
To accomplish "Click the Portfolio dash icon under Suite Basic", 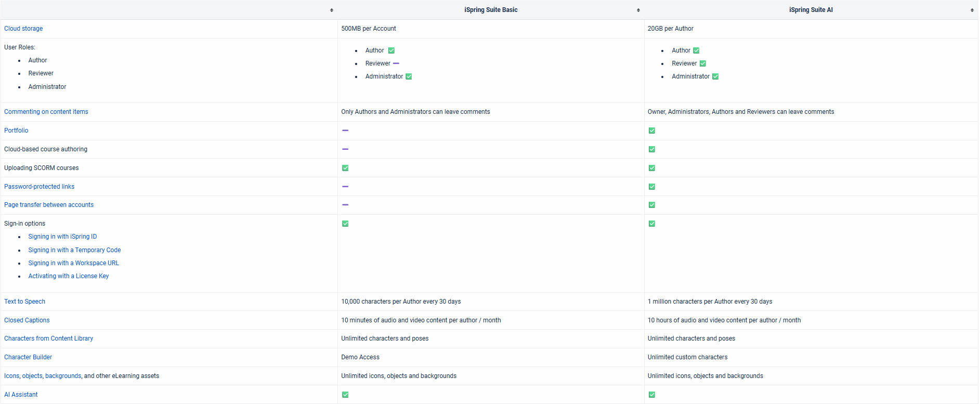I will coord(345,131).
